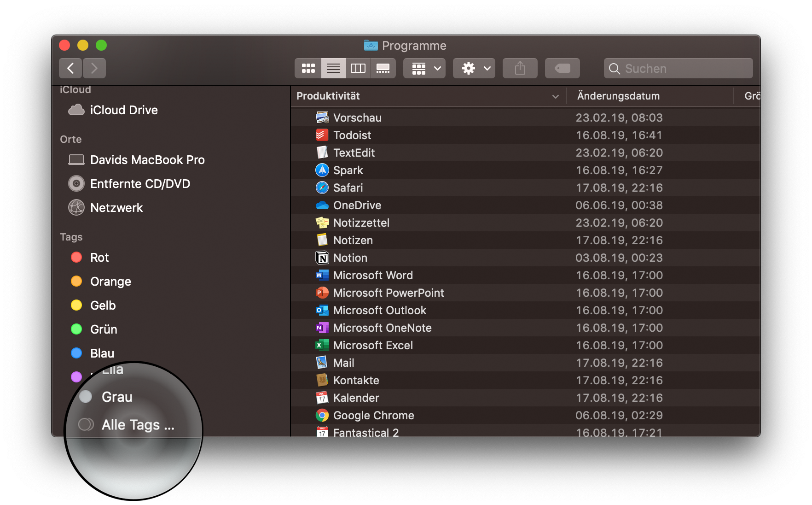
Task: Click the Programme folder title icon
Action: point(371,45)
